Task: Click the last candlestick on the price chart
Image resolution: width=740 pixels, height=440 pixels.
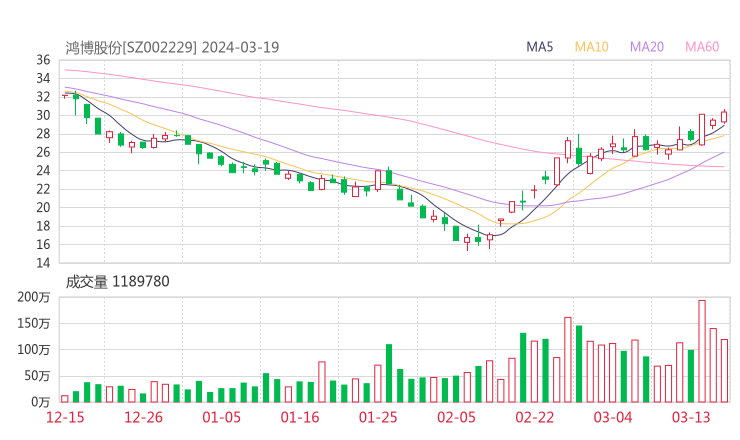Action: point(724,117)
